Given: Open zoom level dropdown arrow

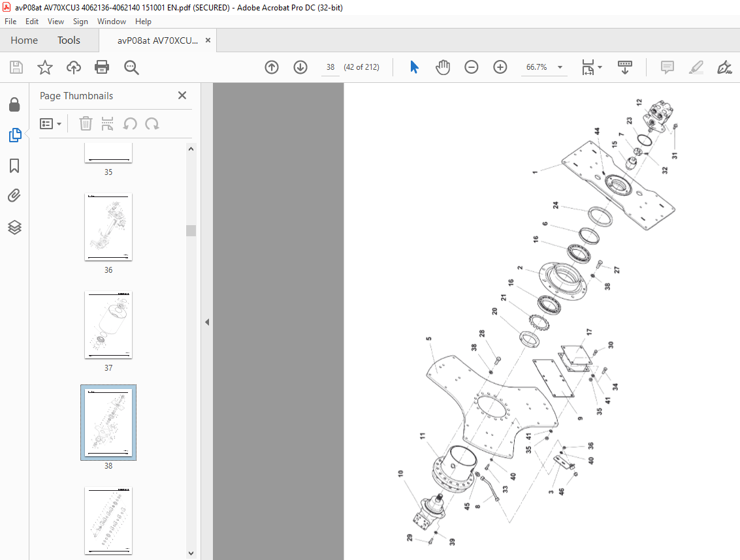Looking at the screenshot, I should tap(560, 67).
